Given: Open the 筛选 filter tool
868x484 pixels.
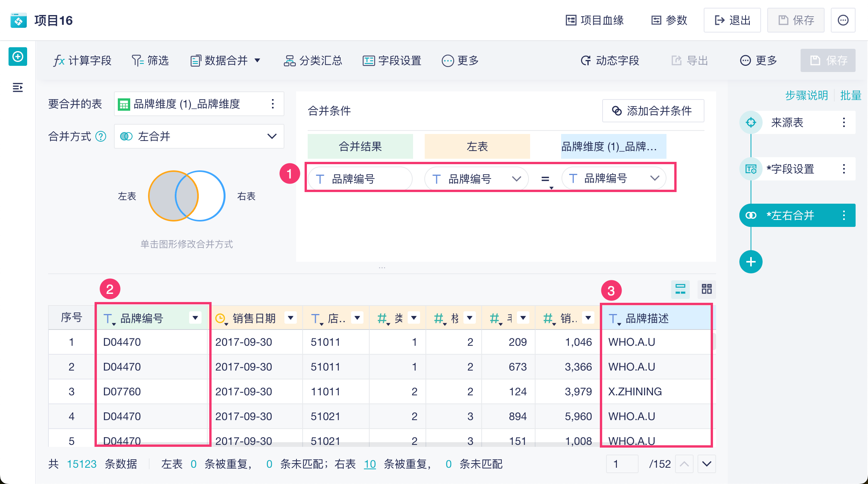Looking at the screenshot, I should [150, 61].
